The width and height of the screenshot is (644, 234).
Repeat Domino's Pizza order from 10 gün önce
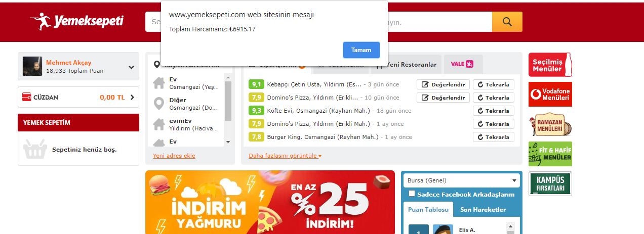494,98
